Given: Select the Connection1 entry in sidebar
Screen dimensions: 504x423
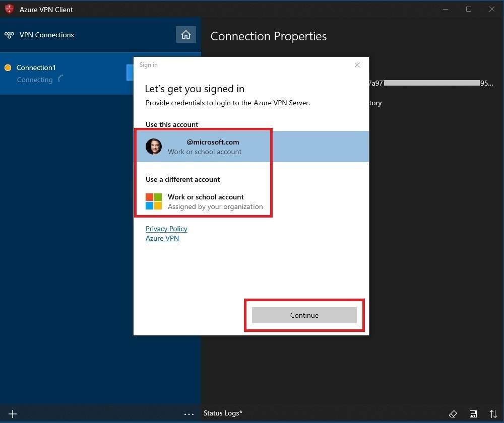Looking at the screenshot, I should (36, 67).
